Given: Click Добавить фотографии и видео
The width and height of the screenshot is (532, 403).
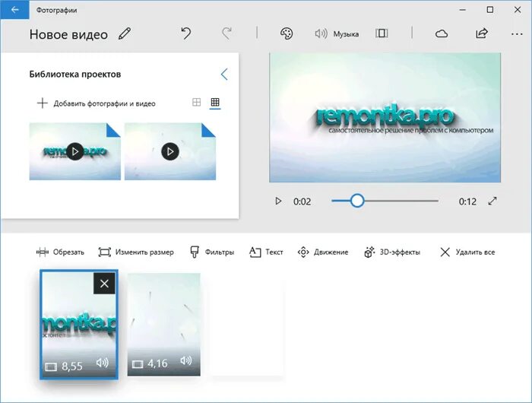Looking at the screenshot, I should (96, 103).
